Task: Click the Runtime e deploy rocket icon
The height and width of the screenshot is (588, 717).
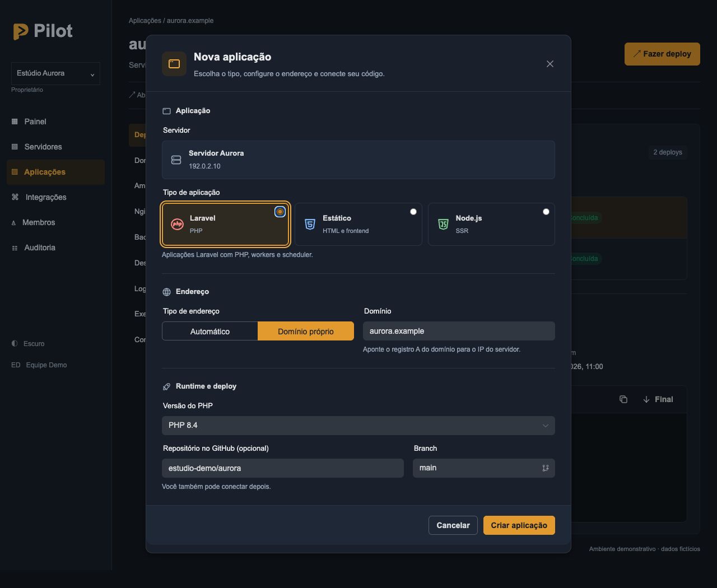Action: pos(166,386)
